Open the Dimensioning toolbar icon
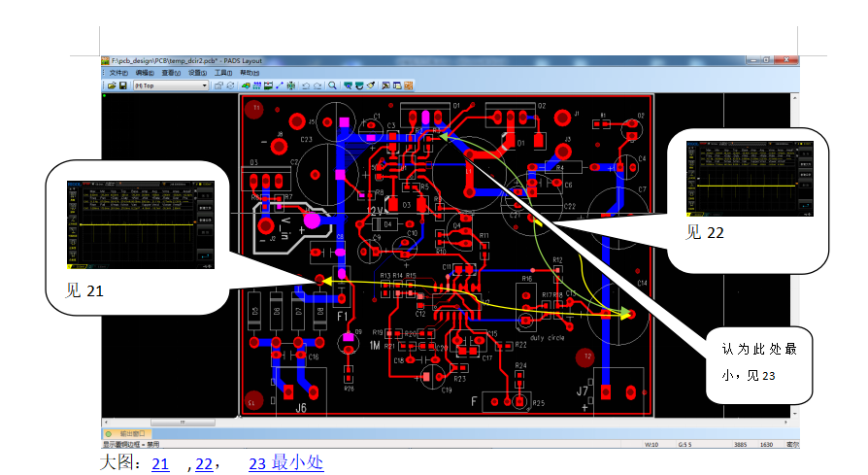Image resolution: width=868 pixels, height=475 pixels. [269, 85]
